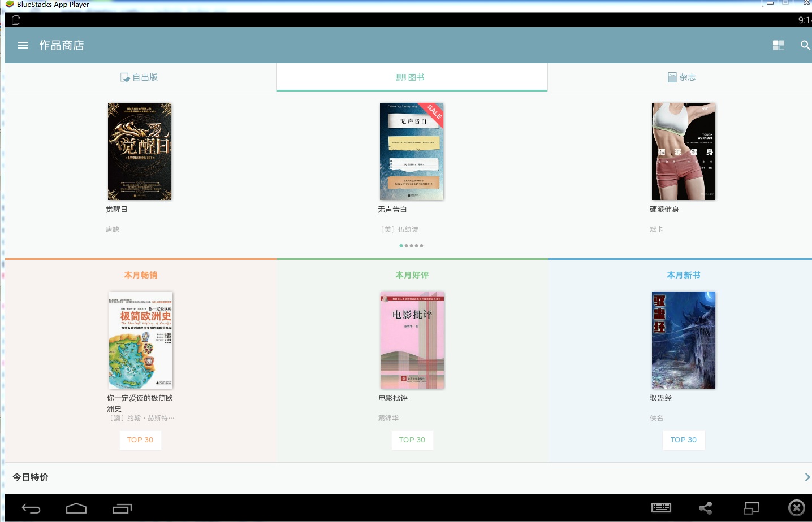Open TOP 30 under 本月新书
The height and width of the screenshot is (522, 812).
tap(684, 440)
